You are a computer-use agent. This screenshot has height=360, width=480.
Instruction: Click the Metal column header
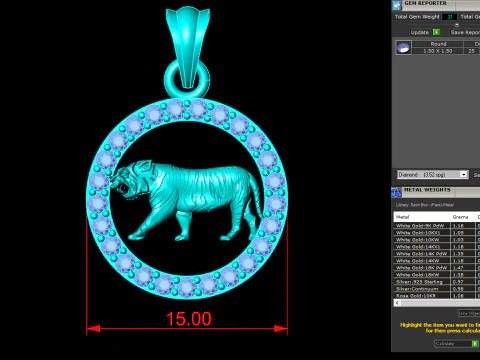point(421,217)
